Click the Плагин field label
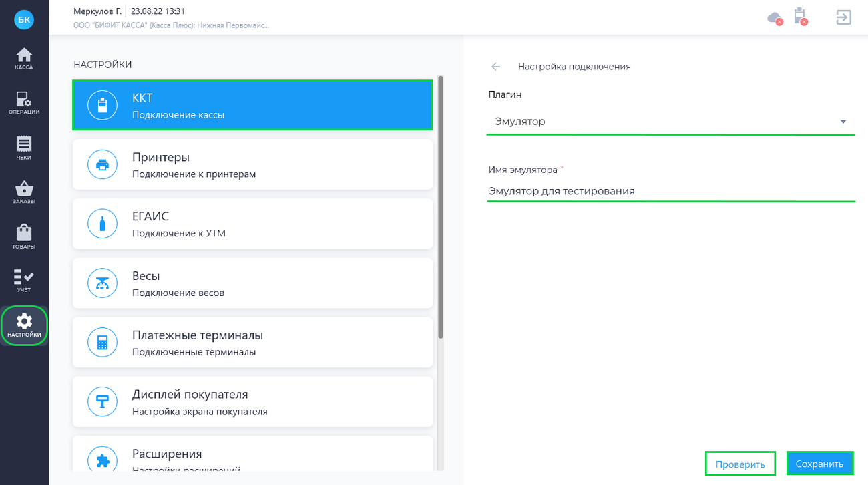 coord(505,96)
